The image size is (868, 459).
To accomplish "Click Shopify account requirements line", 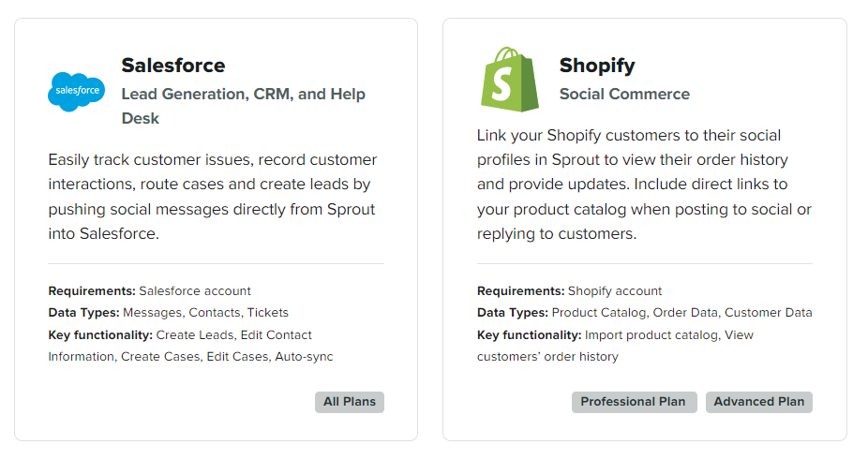I will pyautogui.click(x=569, y=291).
